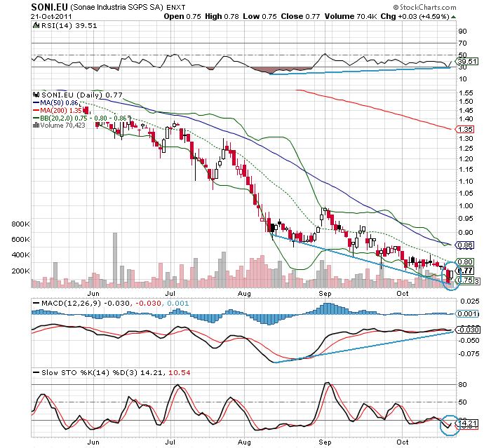491x448 pixels.
Task: Click the Sep label under the Slow STO panel
Action: pos(325,442)
